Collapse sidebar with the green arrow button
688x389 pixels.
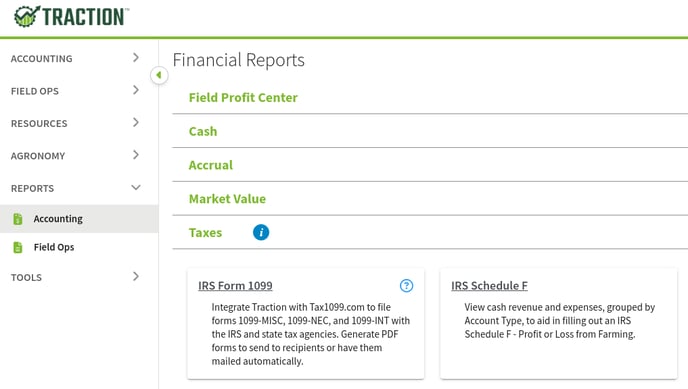159,75
